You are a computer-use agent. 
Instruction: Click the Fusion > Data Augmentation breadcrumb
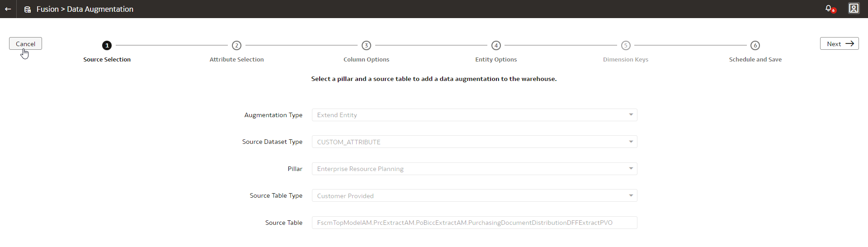click(x=85, y=9)
